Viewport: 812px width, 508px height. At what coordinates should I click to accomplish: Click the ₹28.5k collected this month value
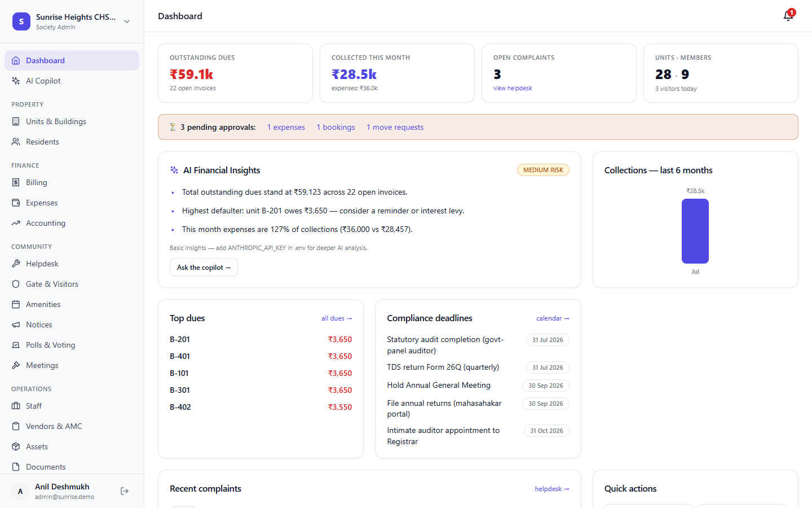click(354, 75)
